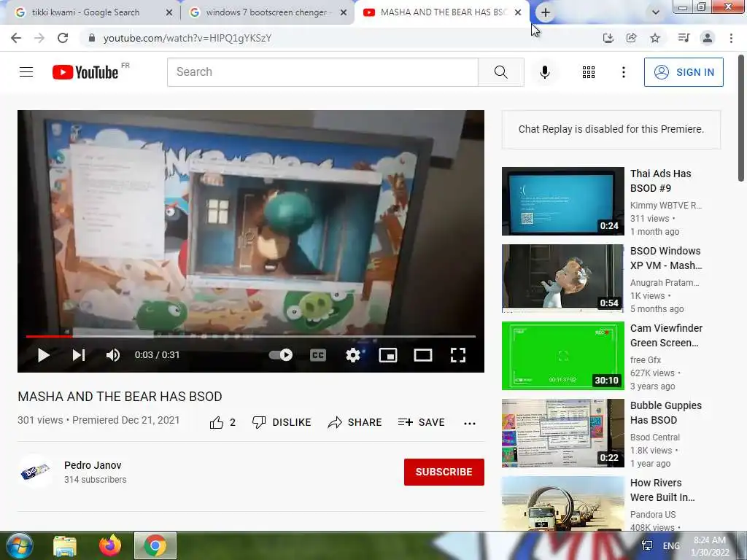Image resolution: width=747 pixels, height=560 pixels.
Task: Close the windows 7 bootscreen chenger tab
Action: (344, 13)
